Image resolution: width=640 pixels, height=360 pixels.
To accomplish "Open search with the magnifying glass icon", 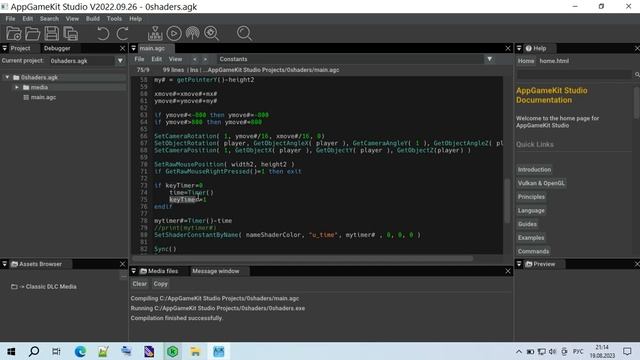I will pyautogui.click(x=244, y=33).
